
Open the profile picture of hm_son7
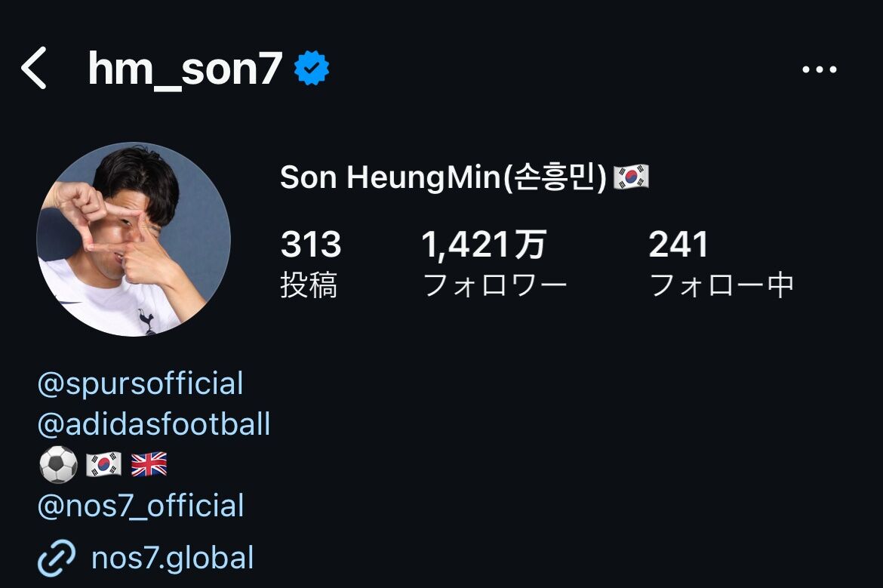pos(134,239)
